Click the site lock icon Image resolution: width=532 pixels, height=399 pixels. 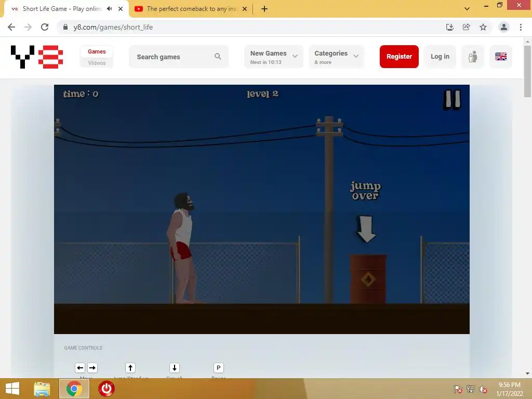click(65, 27)
